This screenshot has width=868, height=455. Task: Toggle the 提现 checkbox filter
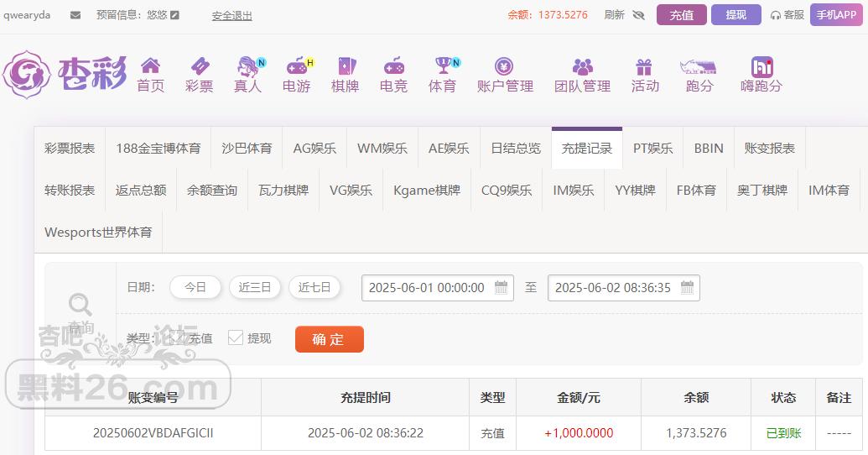[x=236, y=337]
